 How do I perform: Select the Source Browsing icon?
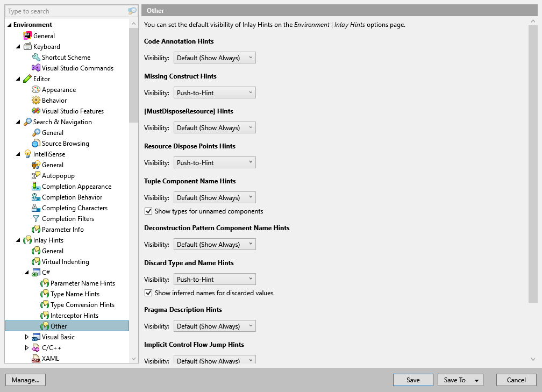[35, 143]
